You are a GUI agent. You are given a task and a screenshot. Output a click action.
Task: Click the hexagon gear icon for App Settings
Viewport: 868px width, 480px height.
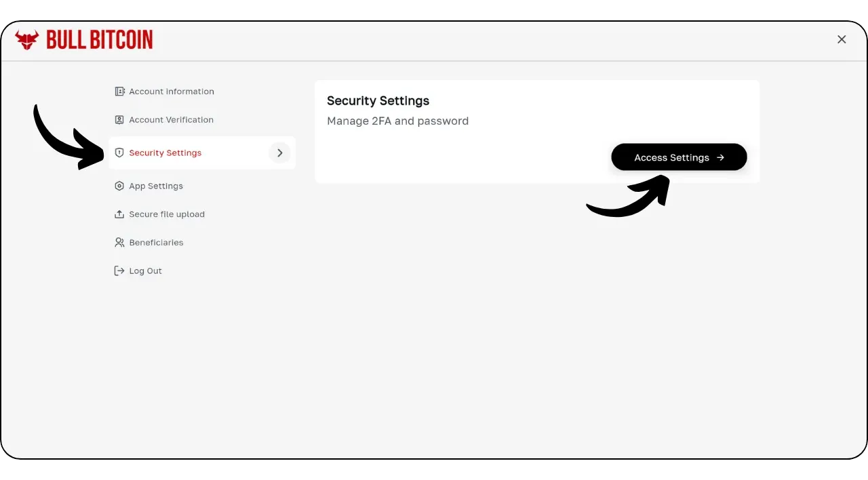[119, 186]
